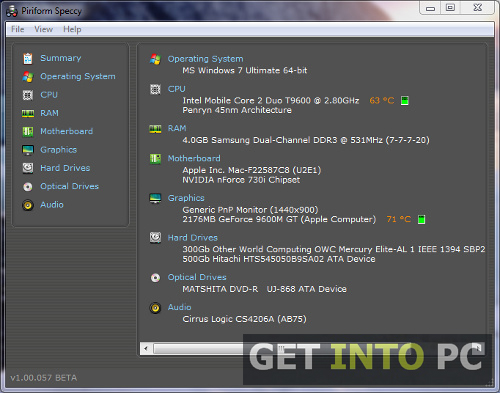Click the Graphics heading in summary panel
The height and width of the screenshot is (393, 500).
(x=186, y=198)
